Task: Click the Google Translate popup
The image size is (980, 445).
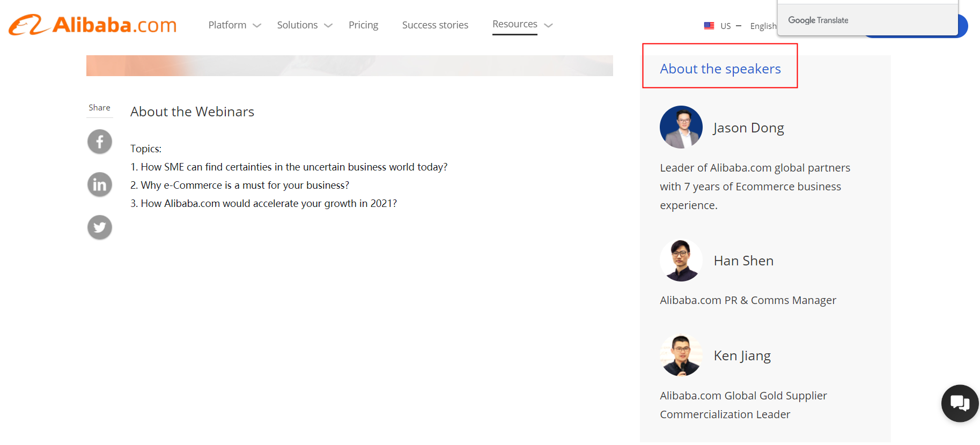Action: tap(867, 20)
